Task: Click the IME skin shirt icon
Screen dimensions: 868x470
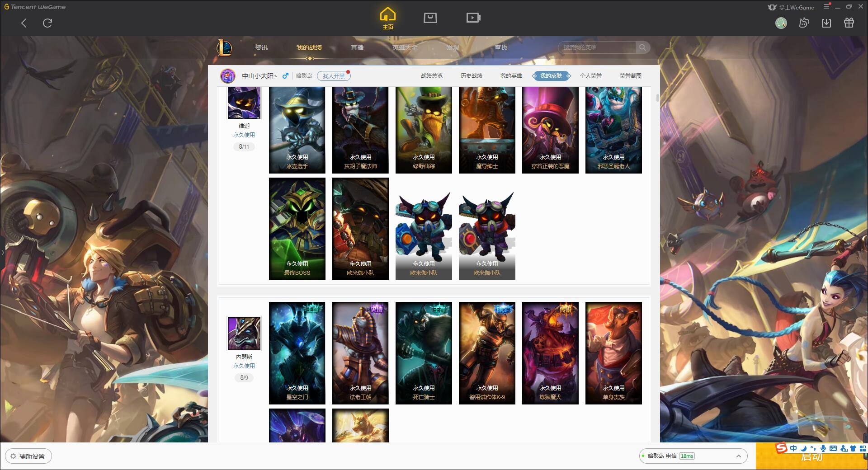Action: [x=853, y=448]
